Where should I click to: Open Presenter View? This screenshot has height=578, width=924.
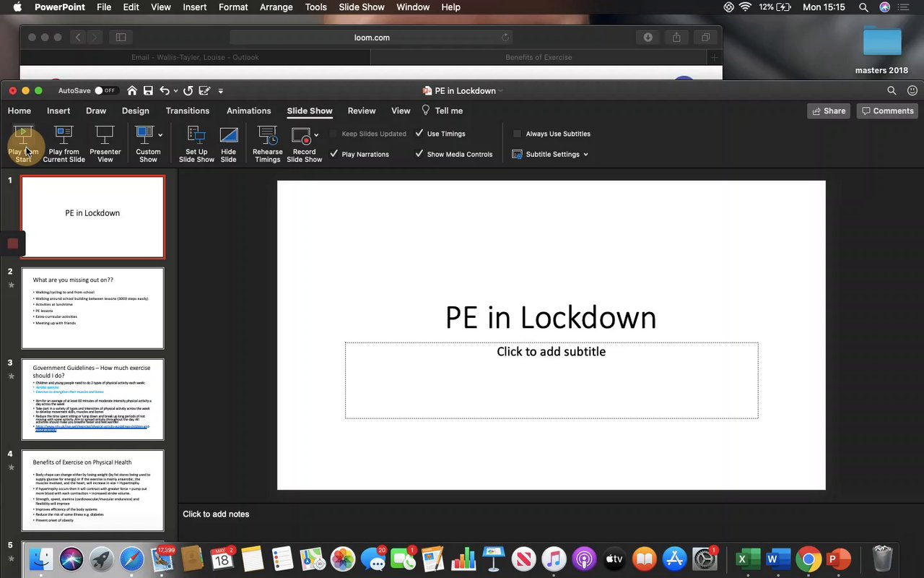click(105, 144)
